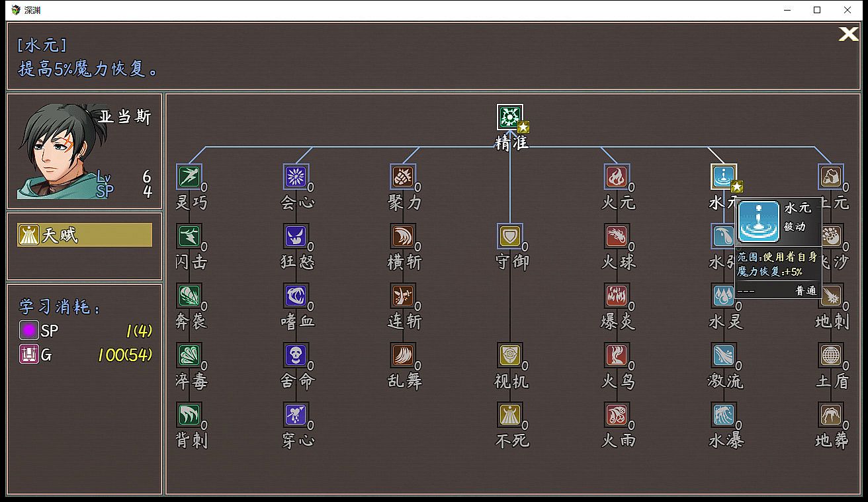
Task: Click the 灵巧 skill icon
Action: 189,177
